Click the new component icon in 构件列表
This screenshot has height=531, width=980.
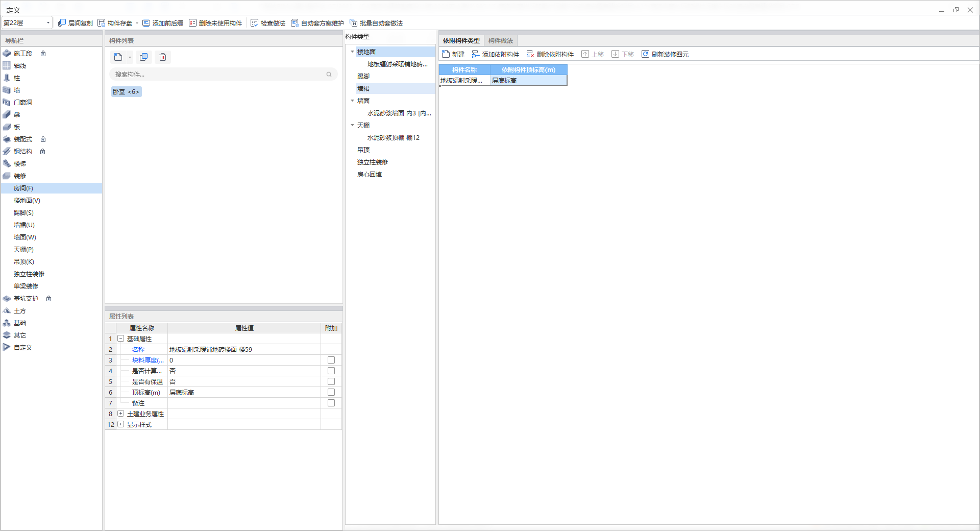[118, 57]
